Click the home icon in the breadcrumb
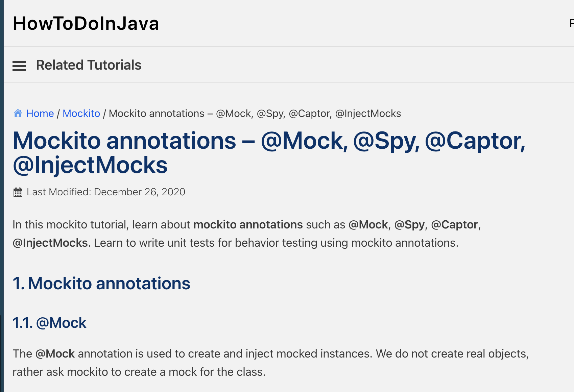 [x=17, y=113]
